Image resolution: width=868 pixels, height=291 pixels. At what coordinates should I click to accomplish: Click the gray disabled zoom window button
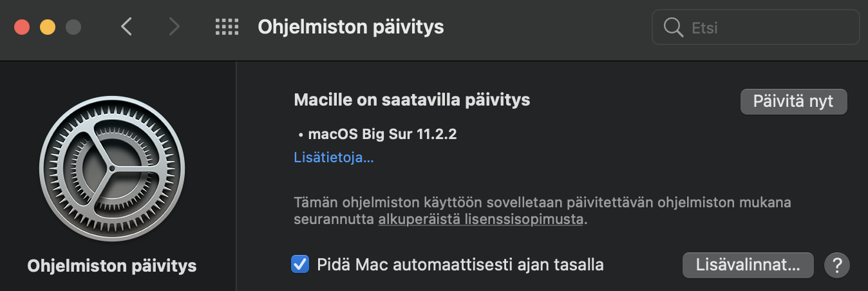(x=73, y=27)
